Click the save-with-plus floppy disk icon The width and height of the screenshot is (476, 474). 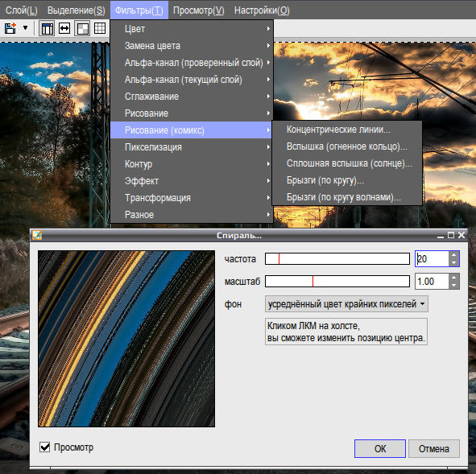10,28
